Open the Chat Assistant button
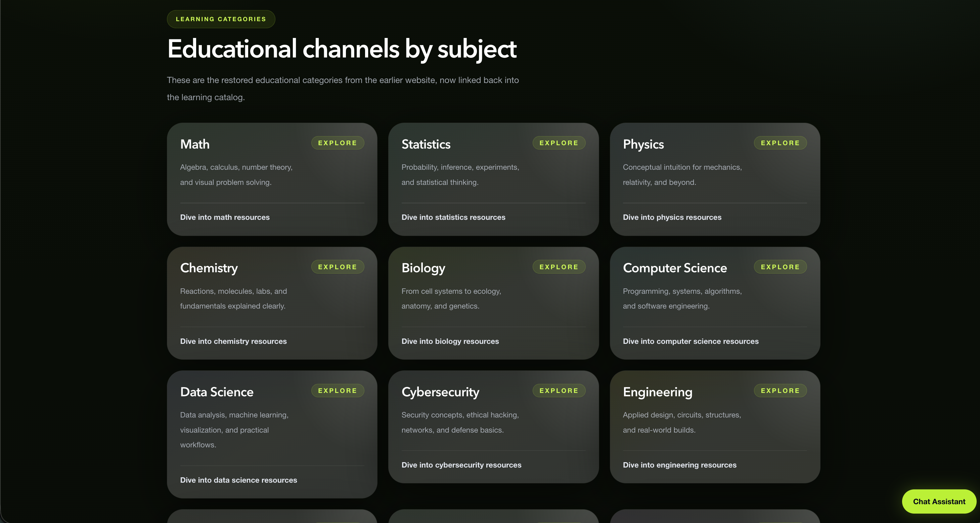Viewport: 980px width, 523px height. [939, 502]
